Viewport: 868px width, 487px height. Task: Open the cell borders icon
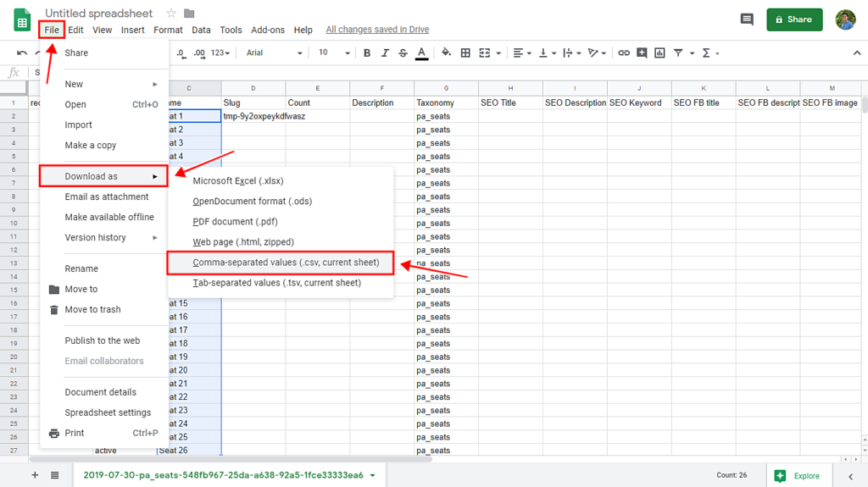(x=465, y=53)
